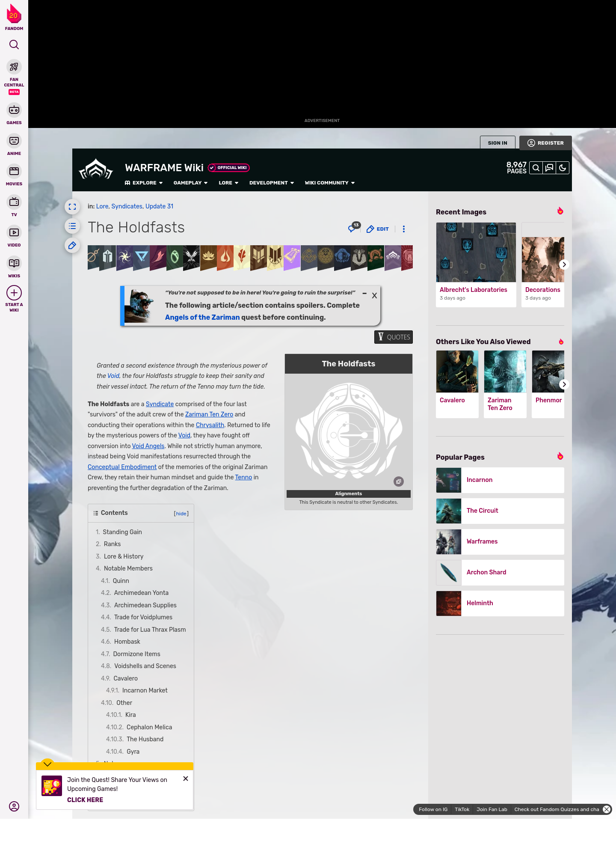The height and width of the screenshot is (856, 616).
Task: Open the Archon Shard popular page
Action: coord(500,573)
